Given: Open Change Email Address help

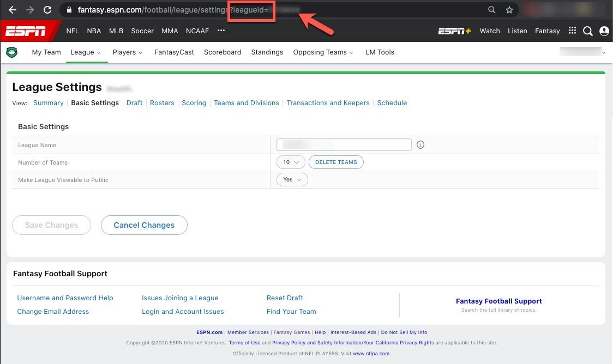Looking at the screenshot, I should (53, 311).
